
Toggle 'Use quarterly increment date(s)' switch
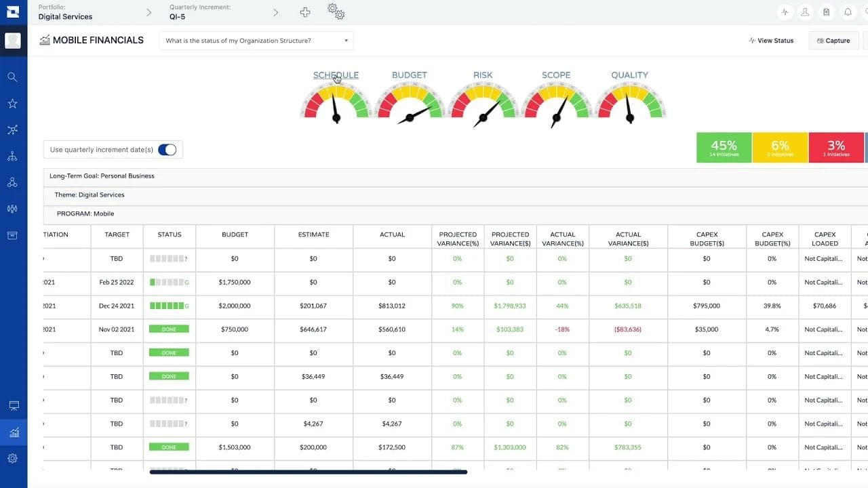point(169,149)
